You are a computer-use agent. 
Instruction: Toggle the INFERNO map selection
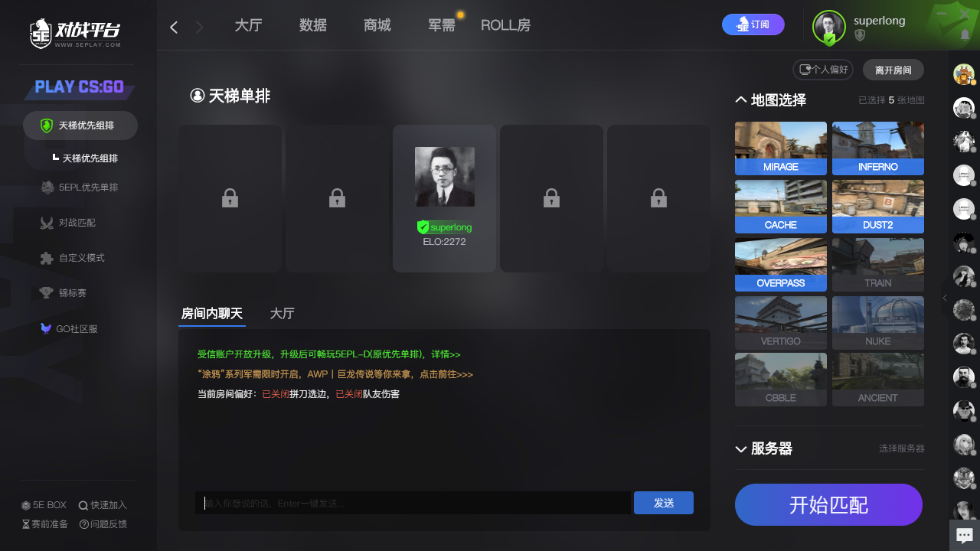[878, 148]
